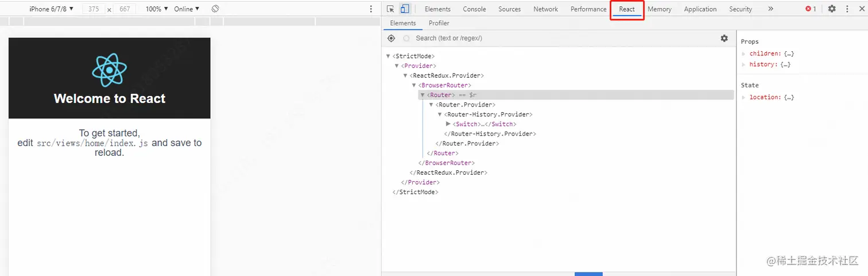Select the BrowserRouter tree node

point(445,85)
